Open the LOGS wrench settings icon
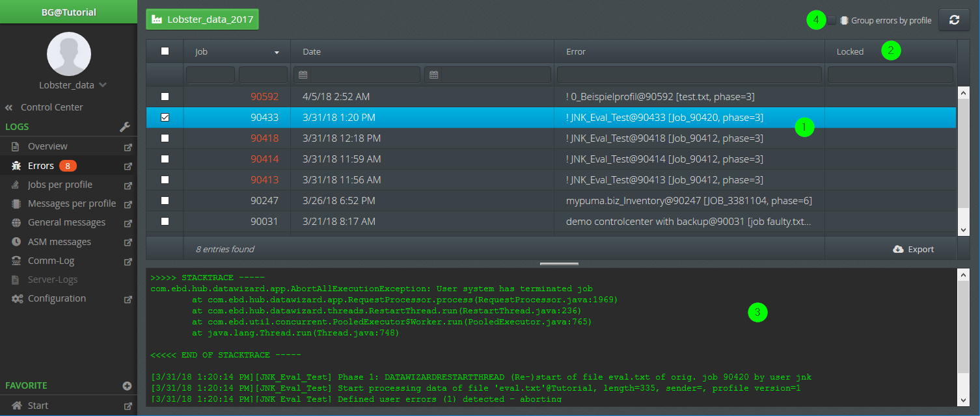The image size is (980, 416). click(126, 127)
